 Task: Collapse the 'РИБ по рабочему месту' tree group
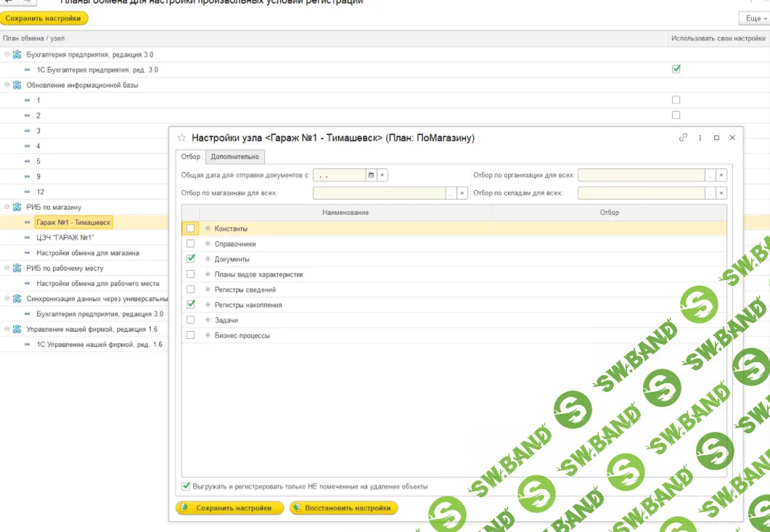(x=7, y=268)
